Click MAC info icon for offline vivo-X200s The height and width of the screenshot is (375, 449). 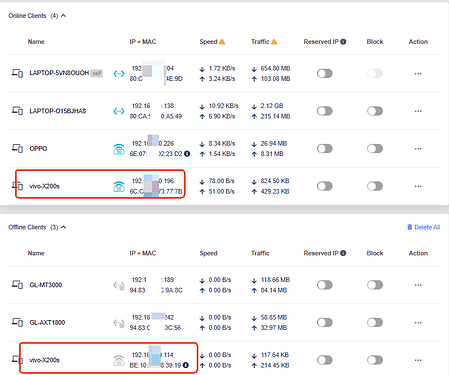186,365
